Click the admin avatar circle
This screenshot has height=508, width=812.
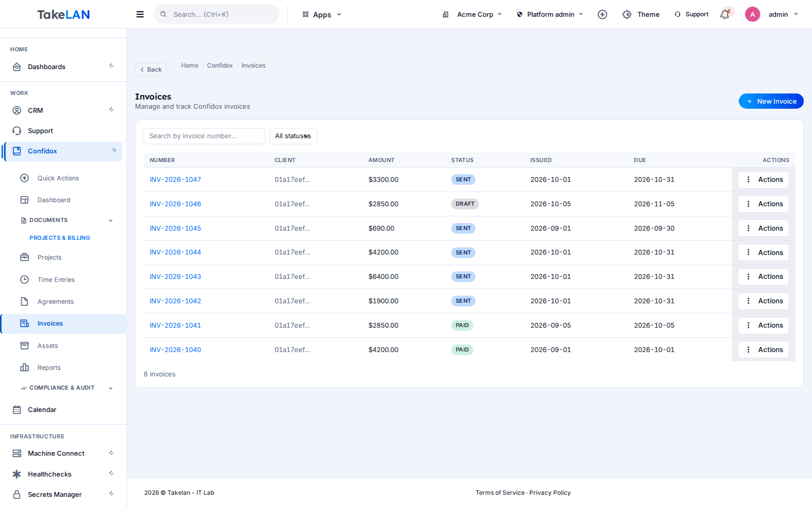coord(753,14)
